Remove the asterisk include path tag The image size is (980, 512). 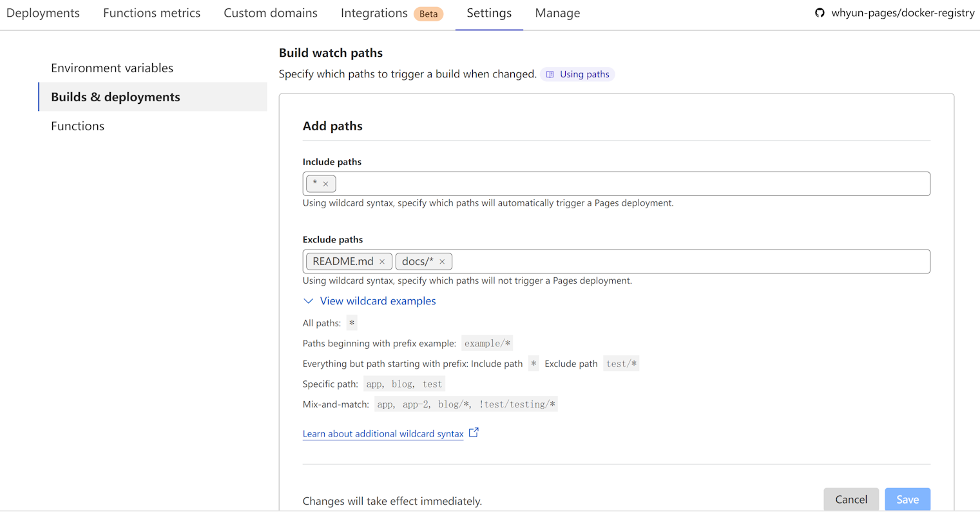tap(325, 184)
